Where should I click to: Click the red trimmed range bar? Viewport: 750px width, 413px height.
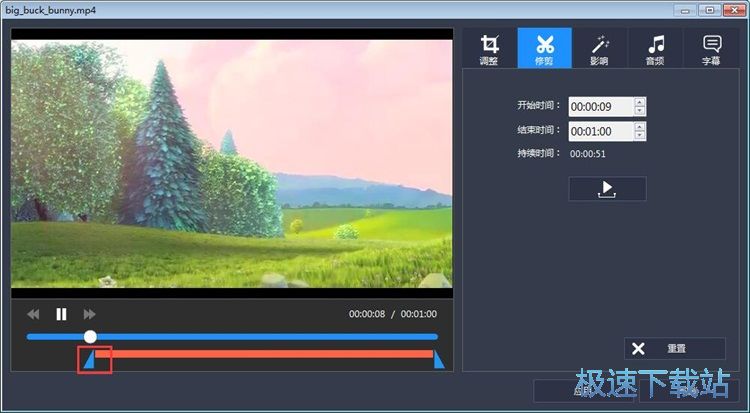point(264,354)
